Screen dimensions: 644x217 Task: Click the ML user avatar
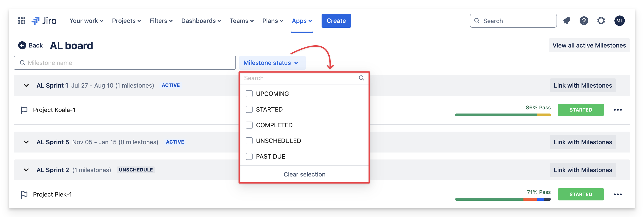619,21
